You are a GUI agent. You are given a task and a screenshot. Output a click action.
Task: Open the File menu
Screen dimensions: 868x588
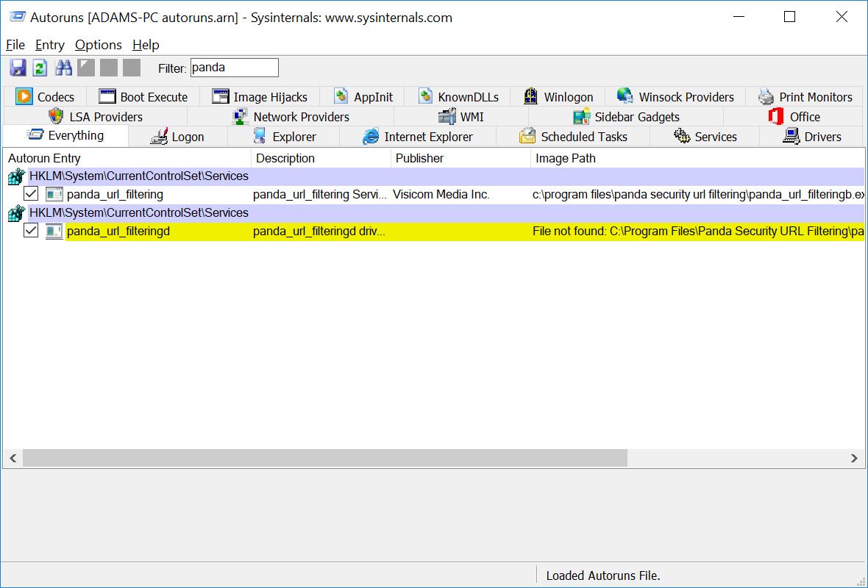15,45
